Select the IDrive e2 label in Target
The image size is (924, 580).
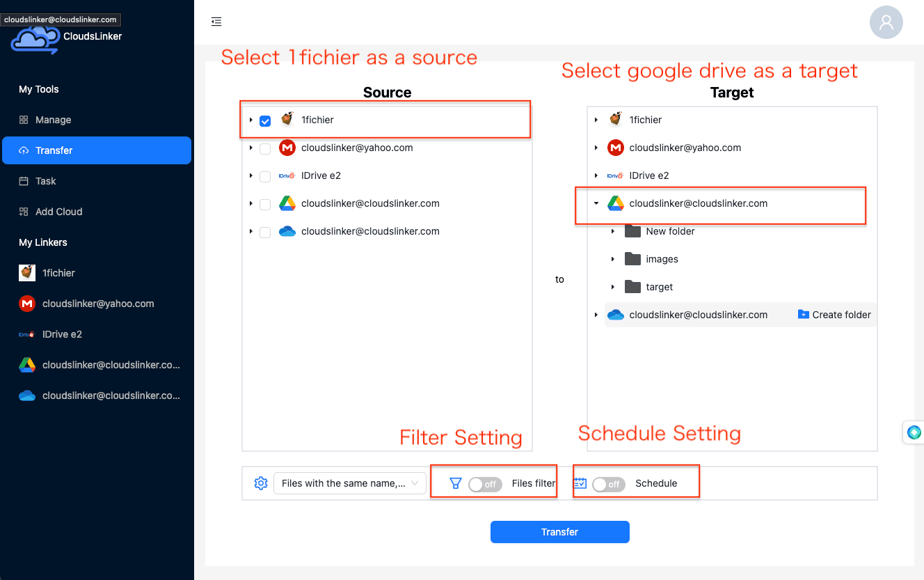pos(649,175)
